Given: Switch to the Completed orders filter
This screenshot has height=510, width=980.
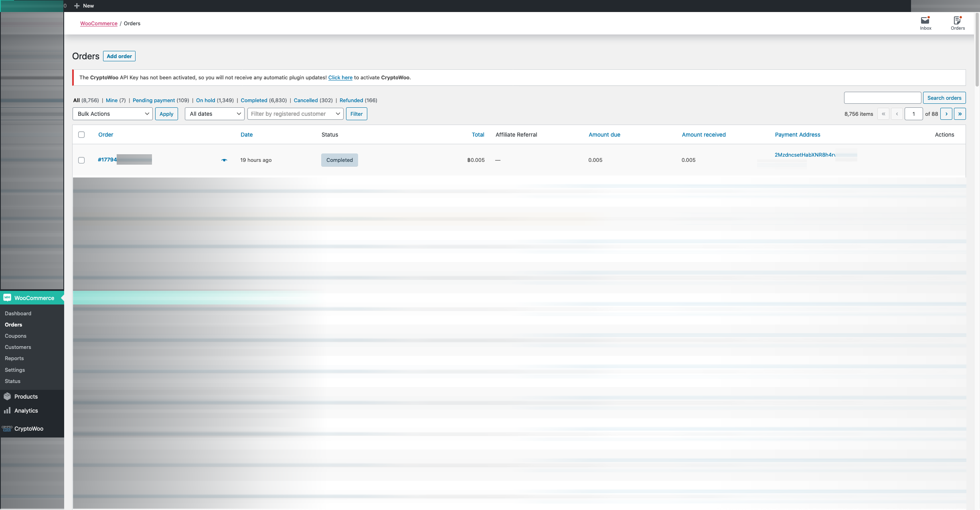Looking at the screenshot, I should pos(254,100).
